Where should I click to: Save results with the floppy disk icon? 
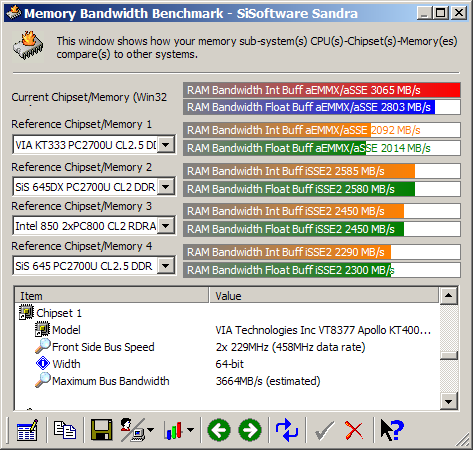[101, 430]
